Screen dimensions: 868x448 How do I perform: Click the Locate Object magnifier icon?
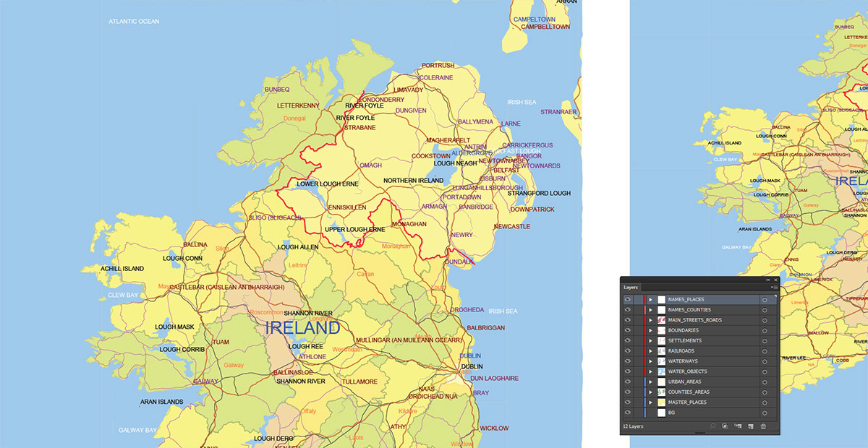coord(712,426)
